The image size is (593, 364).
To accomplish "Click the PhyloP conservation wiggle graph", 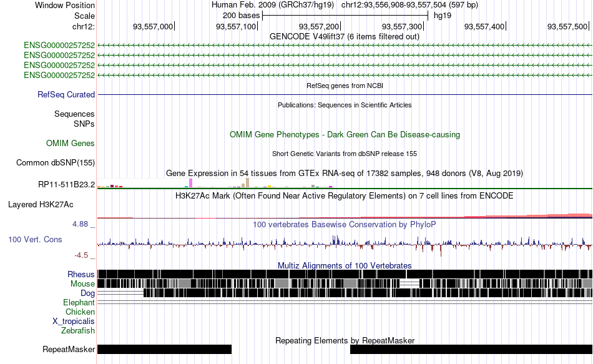I will click(x=345, y=245).
